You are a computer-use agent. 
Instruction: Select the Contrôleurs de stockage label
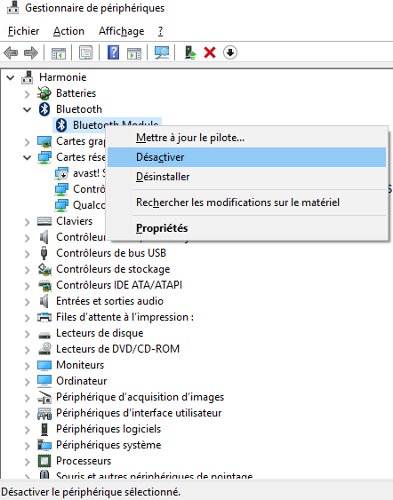tap(113, 269)
